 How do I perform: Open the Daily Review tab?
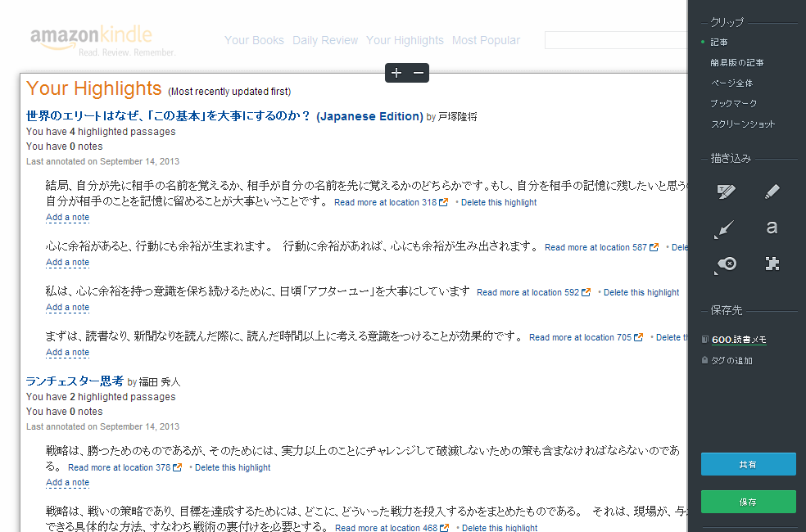(325, 40)
